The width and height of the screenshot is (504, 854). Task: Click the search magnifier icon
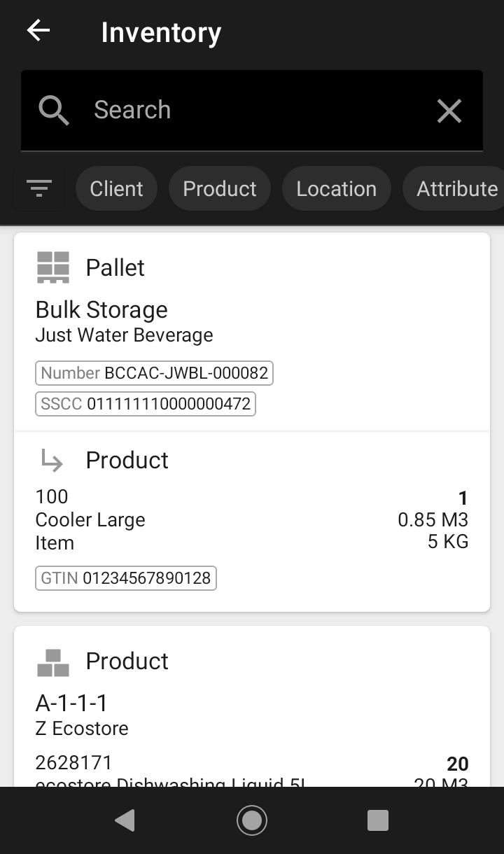click(x=54, y=111)
